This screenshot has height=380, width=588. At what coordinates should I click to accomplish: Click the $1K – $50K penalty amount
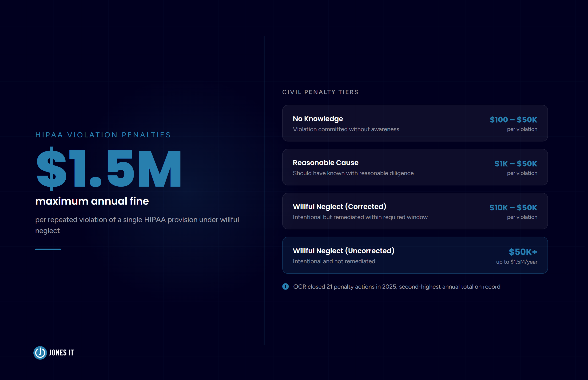[516, 164]
